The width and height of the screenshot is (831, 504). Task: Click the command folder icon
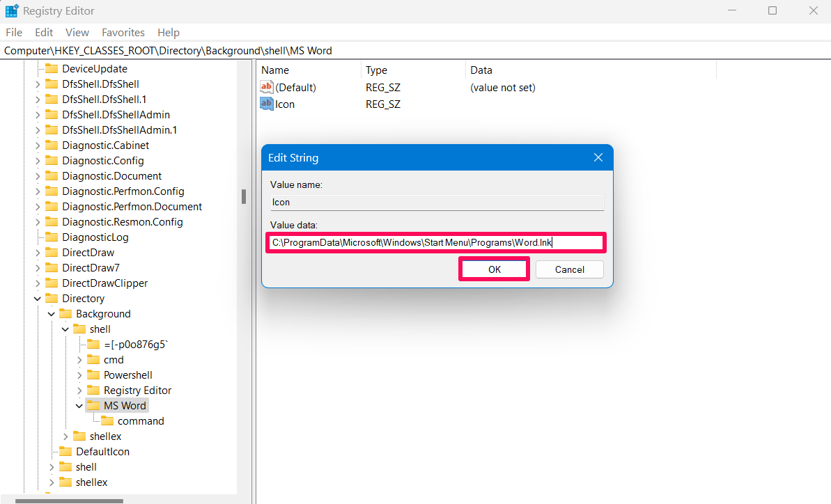(107, 421)
